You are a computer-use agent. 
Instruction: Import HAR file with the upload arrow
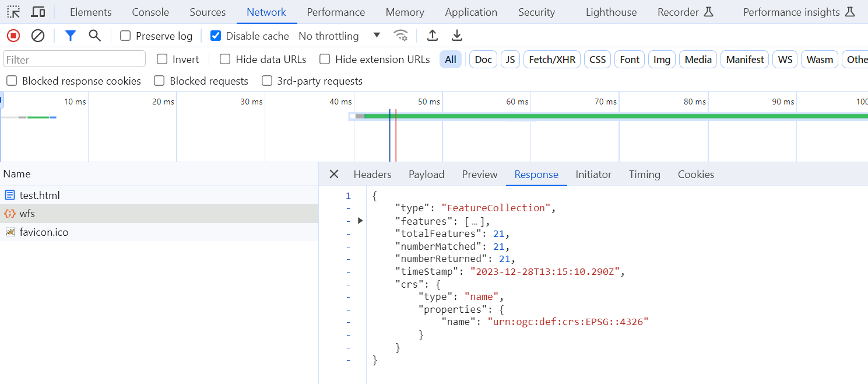point(433,36)
